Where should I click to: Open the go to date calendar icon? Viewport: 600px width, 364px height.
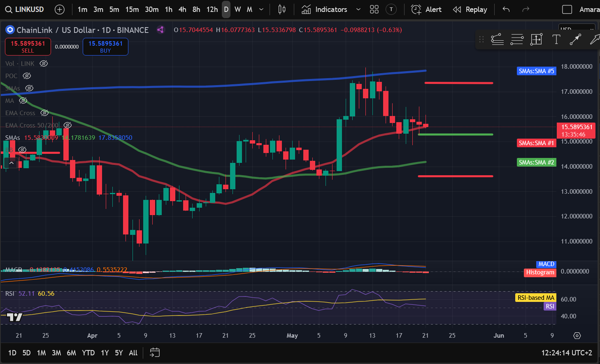tap(155, 353)
